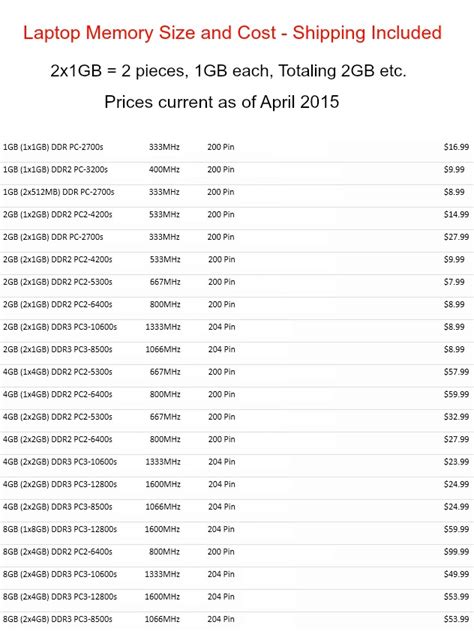Select the 4GB (2x2GB) DDR2 PC2-6400s row
Image resolution: width=474 pixels, height=631 pixels.
click(237, 439)
